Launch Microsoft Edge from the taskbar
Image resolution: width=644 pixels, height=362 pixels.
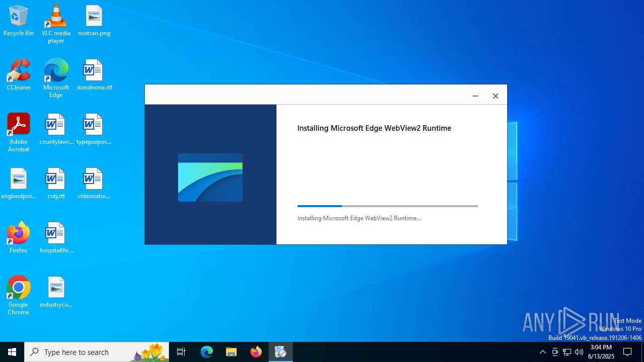tap(207, 352)
